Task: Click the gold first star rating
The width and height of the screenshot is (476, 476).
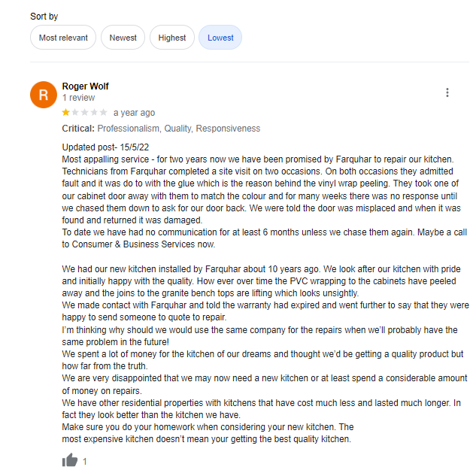Action: pos(65,113)
